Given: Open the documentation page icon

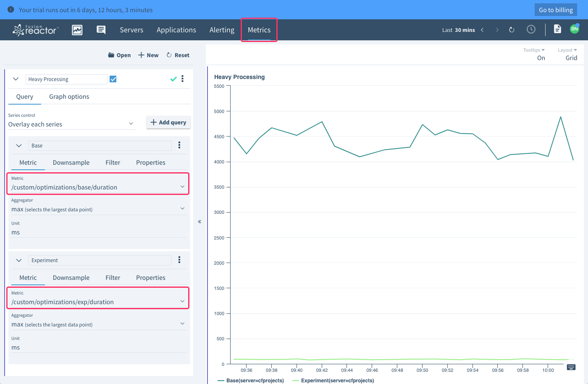Looking at the screenshot, I should (557, 29).
